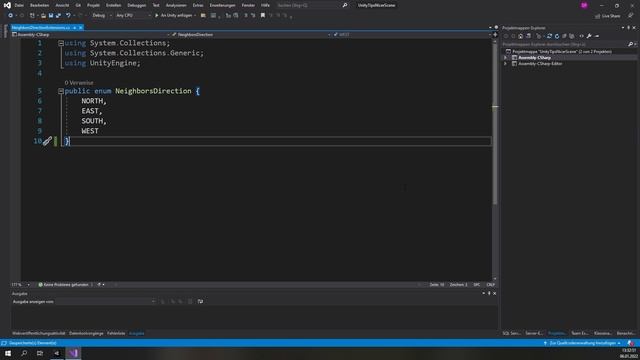The width and height of the screenshot is (640, 360).
Task: Switch to the Team Explorer tab on the right panel
Action: (x=580, y=333)
